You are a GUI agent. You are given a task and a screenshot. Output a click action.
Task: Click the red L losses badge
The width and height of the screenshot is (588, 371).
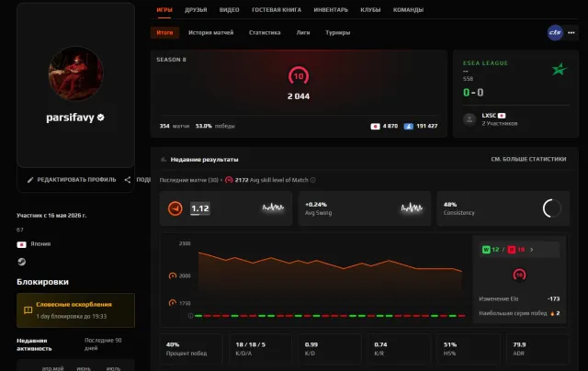pyautogui.click(x=512, y=250)
